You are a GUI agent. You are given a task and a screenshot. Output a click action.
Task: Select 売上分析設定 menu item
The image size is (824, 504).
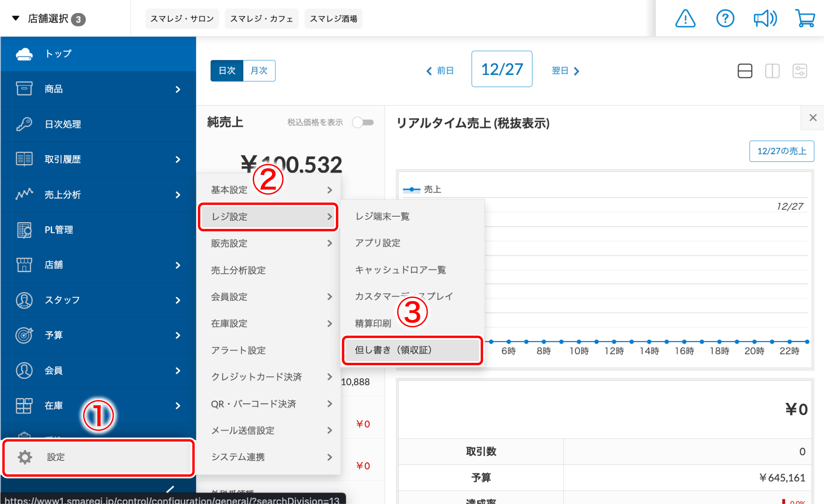[x=268, y=270]
